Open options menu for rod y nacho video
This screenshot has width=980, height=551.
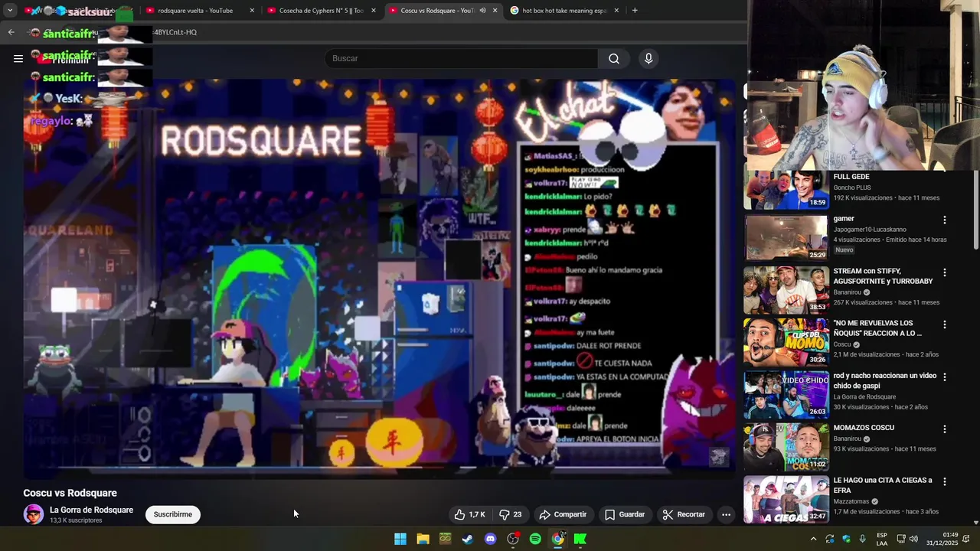pos(944,377)
